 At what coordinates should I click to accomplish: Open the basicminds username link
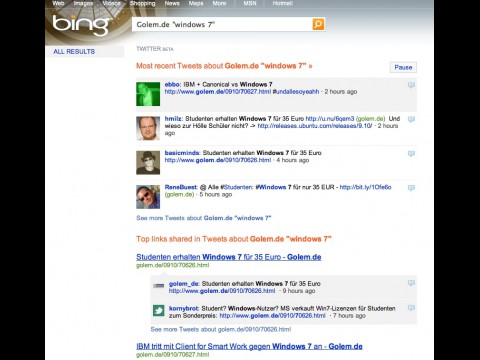coord(182,153)
